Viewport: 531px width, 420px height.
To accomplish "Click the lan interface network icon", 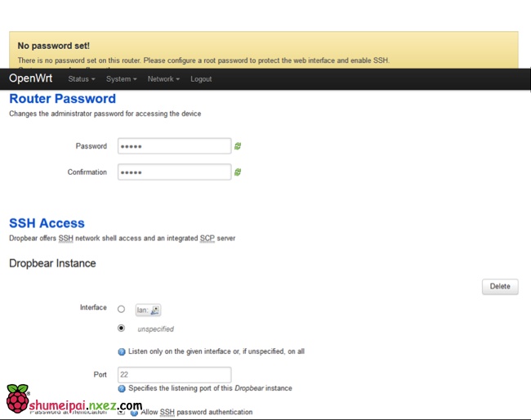I will [x=154, y=310].
